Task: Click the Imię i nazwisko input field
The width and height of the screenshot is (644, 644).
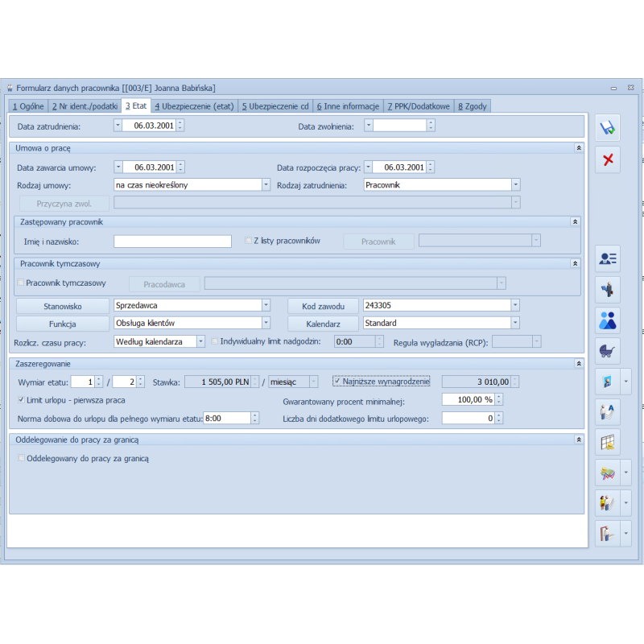Action: 172,242
